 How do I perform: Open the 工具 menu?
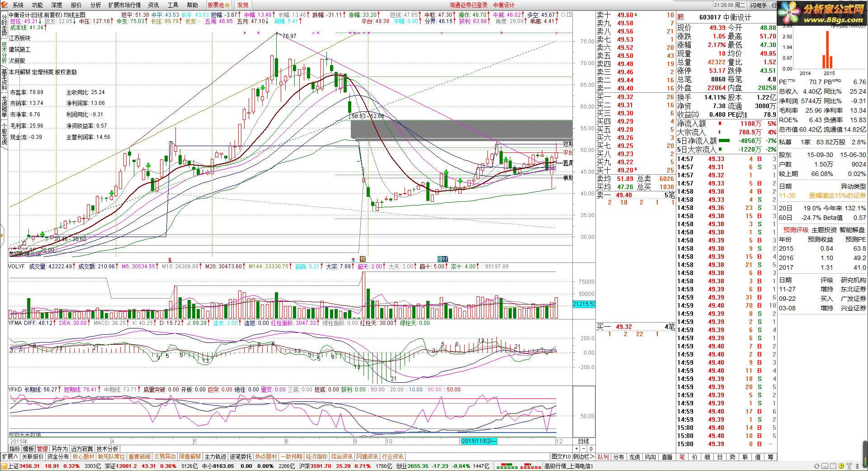click(x=173, y=5)
